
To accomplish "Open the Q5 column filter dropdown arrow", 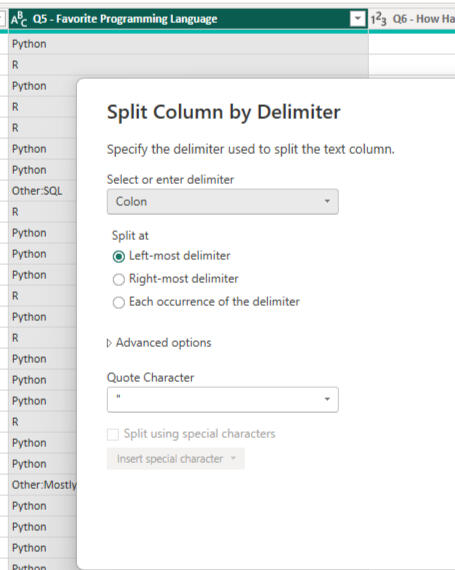I will (x=358, y=19).
